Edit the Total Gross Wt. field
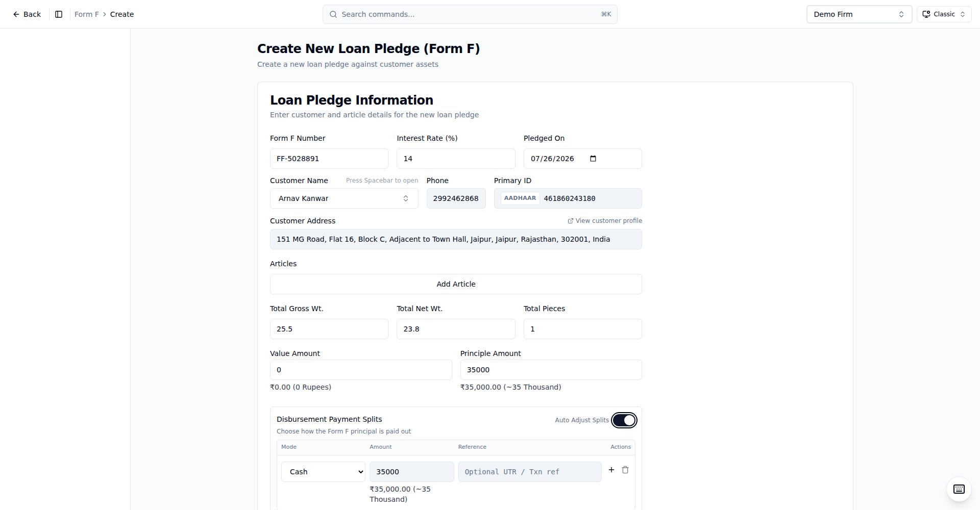The height and width of the screenshot is (510, 980). 329,329
